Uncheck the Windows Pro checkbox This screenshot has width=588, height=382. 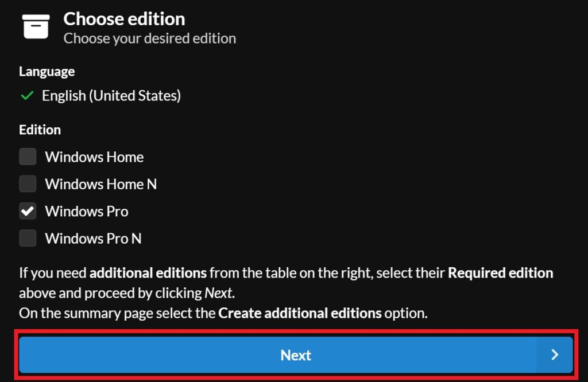(x=28, y=211)
